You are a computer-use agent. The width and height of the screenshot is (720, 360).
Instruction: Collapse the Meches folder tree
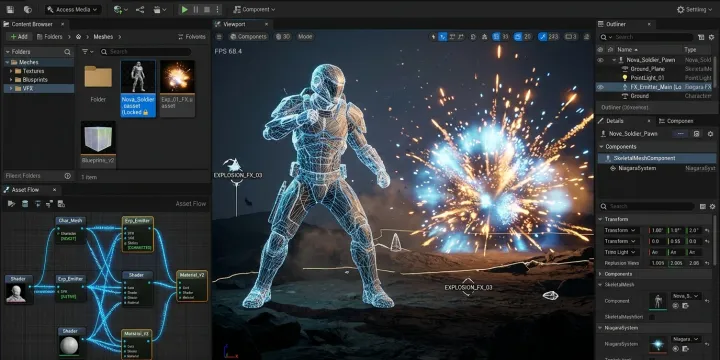click(7, 62)
